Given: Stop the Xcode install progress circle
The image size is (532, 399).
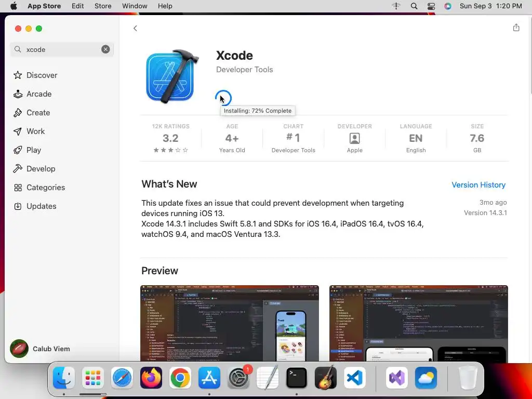Looking at the screenshot, I should (223, 98).
